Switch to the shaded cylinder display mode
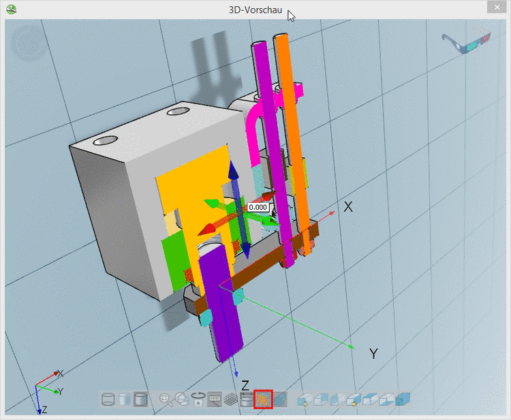 tap(125, 400)
